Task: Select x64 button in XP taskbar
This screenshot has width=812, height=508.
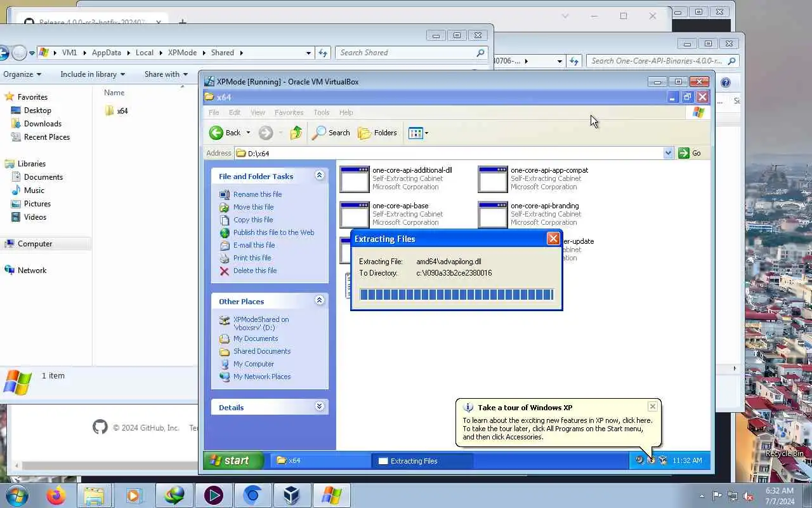Action: (320, 461)
